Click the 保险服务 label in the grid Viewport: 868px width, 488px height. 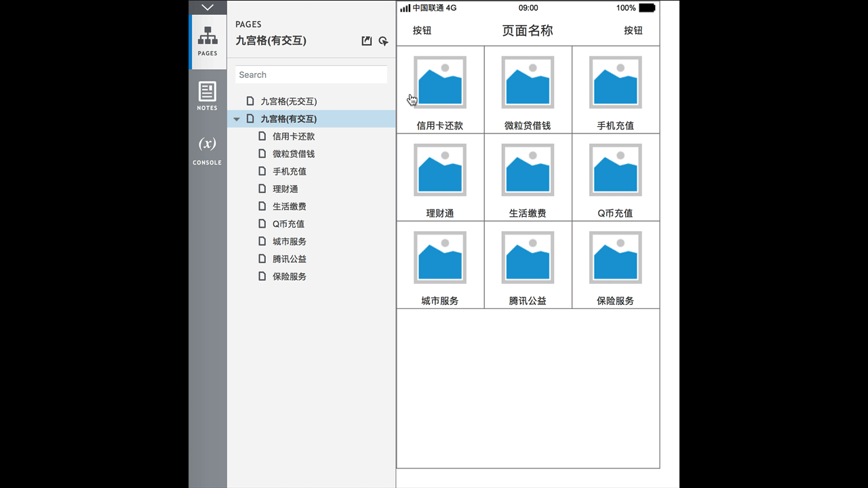click(x=616, y=300)
